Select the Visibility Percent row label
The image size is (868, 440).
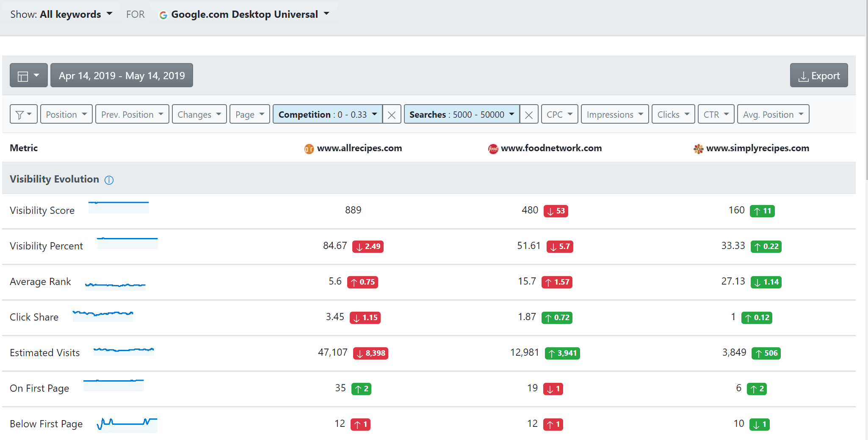tap(46, 246)
